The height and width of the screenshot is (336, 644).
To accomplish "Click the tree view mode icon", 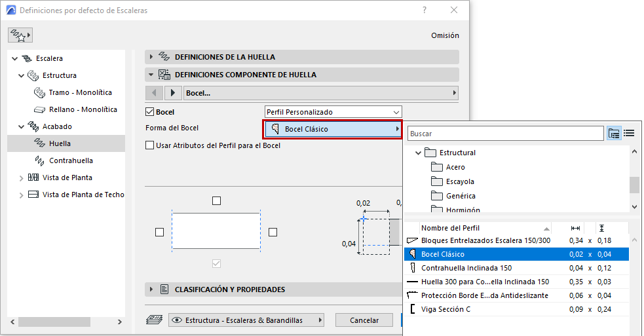I will 614,134.
